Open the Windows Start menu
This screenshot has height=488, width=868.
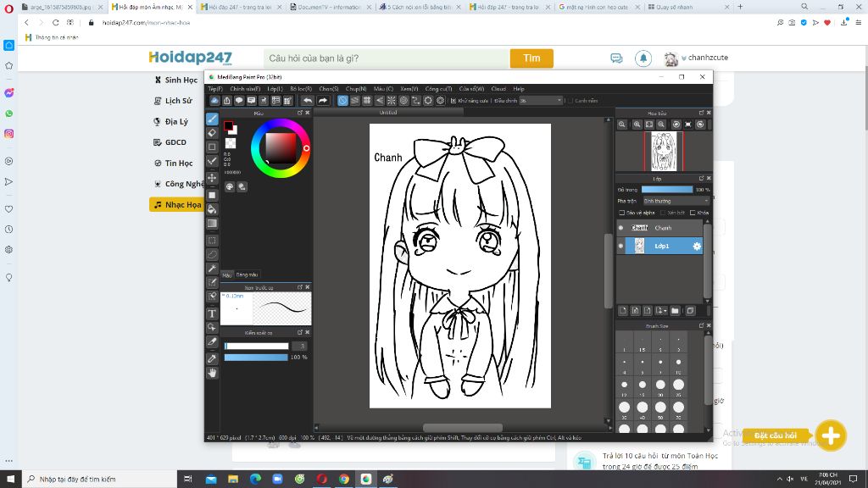point(10,480)
